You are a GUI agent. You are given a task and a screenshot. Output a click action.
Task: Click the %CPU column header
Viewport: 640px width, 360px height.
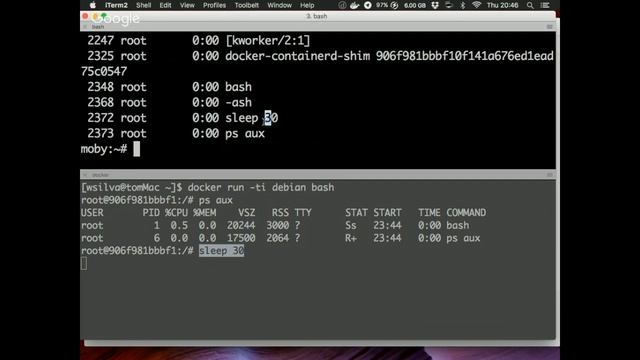176,213
